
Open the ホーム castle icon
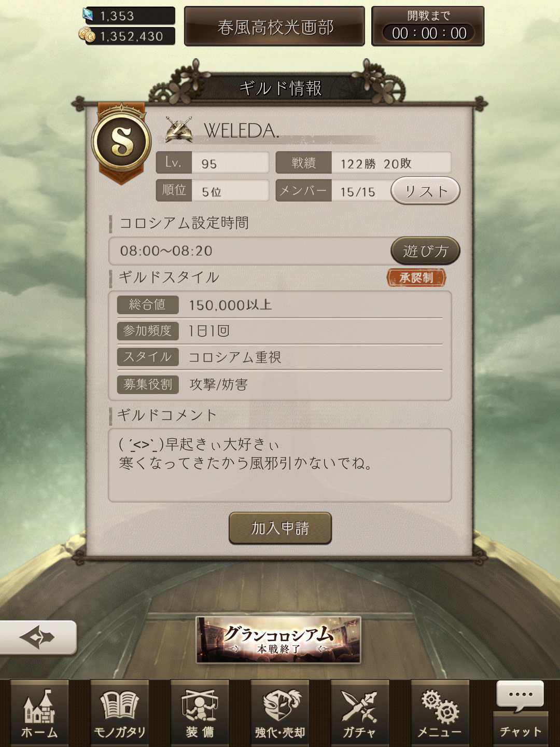[39, 713]
